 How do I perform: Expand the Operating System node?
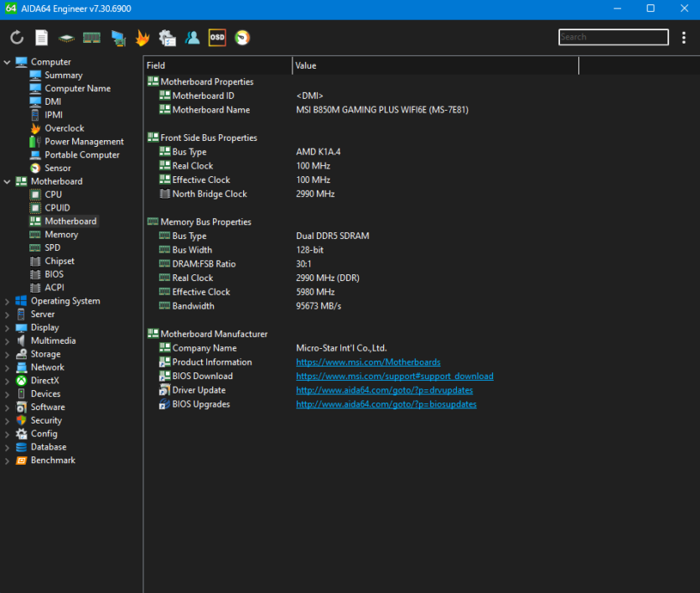(8, 301)
